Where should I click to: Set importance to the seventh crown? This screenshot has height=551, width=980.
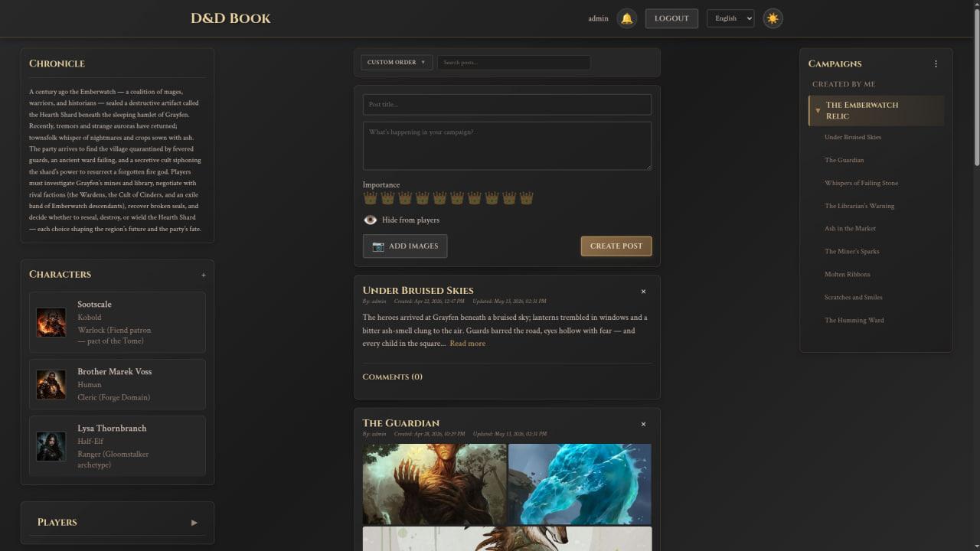pyautogui.click(x=475, y=198)
